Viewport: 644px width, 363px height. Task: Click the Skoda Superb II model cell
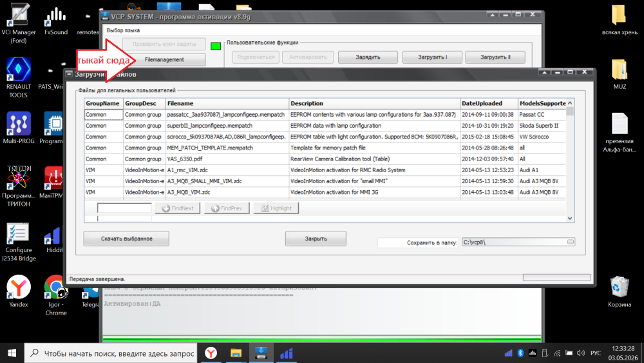click(542, 126)
